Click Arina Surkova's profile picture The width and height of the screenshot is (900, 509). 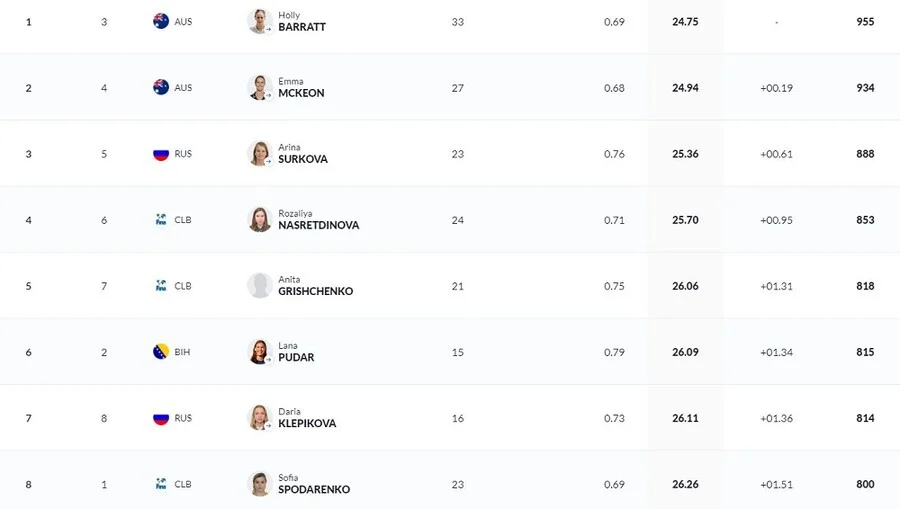[x=260, y=154]
